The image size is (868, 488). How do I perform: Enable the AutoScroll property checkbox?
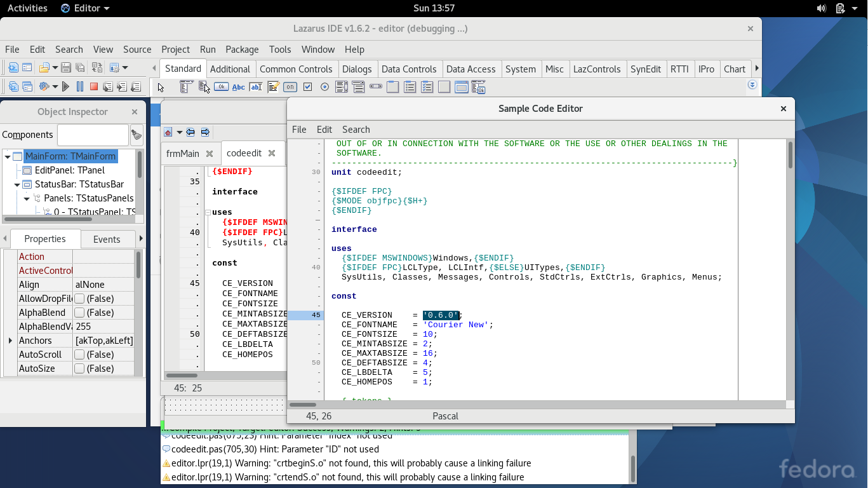tap(79, 355)
